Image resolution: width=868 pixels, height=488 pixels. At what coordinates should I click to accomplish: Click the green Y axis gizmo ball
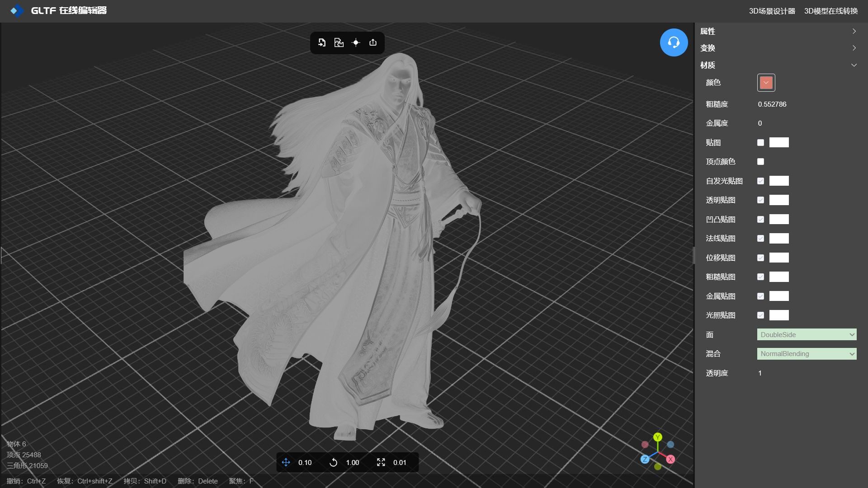tap(658, 437)
